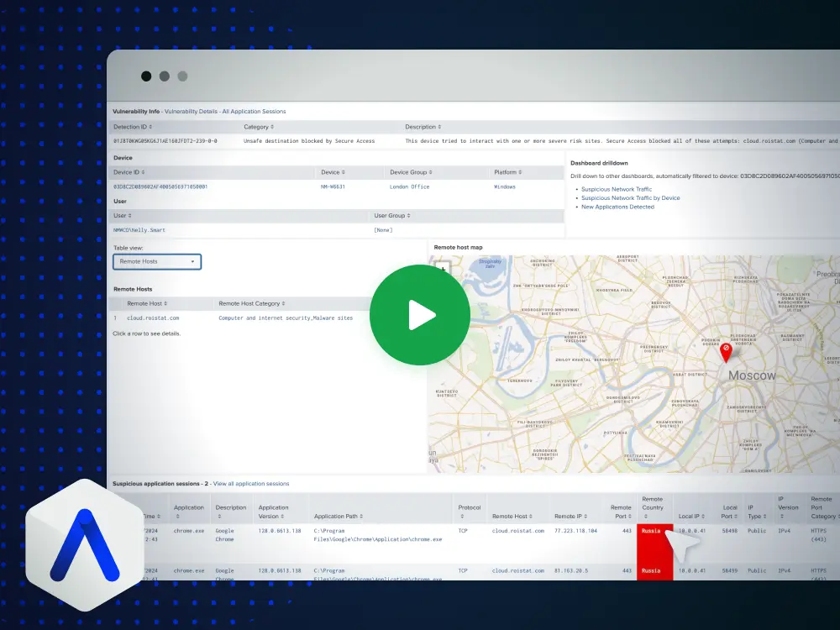The image size is (840, 630).
Task: Click the Remote Host Category sort arrows
Action: (283, 304)
